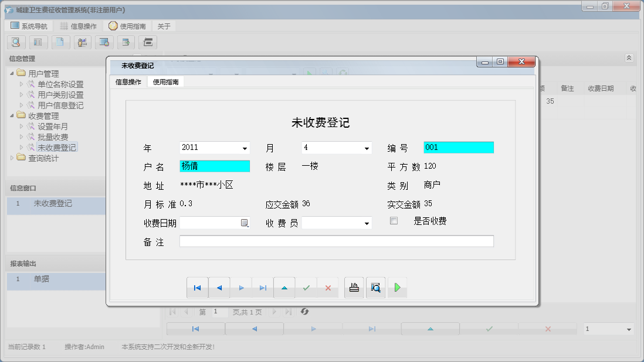
Task: Open the print icon in the dialog
Action: [x=354, y=287]
